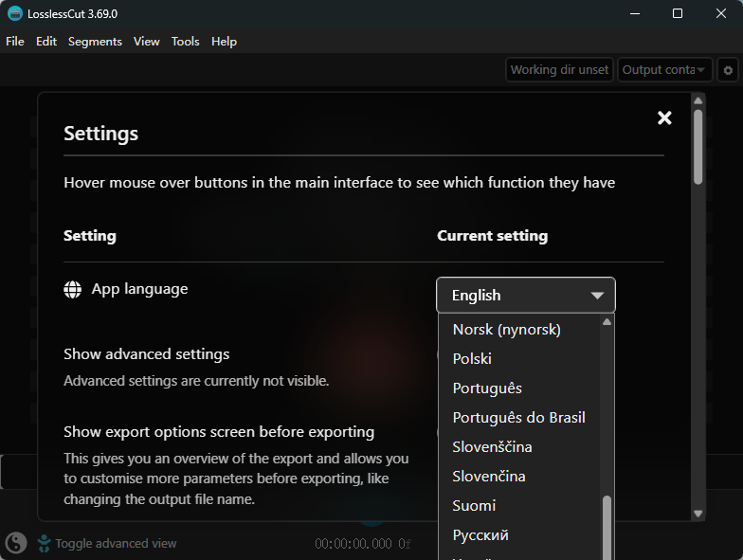Click the settings scroll-down arrow

pos(698,514)
